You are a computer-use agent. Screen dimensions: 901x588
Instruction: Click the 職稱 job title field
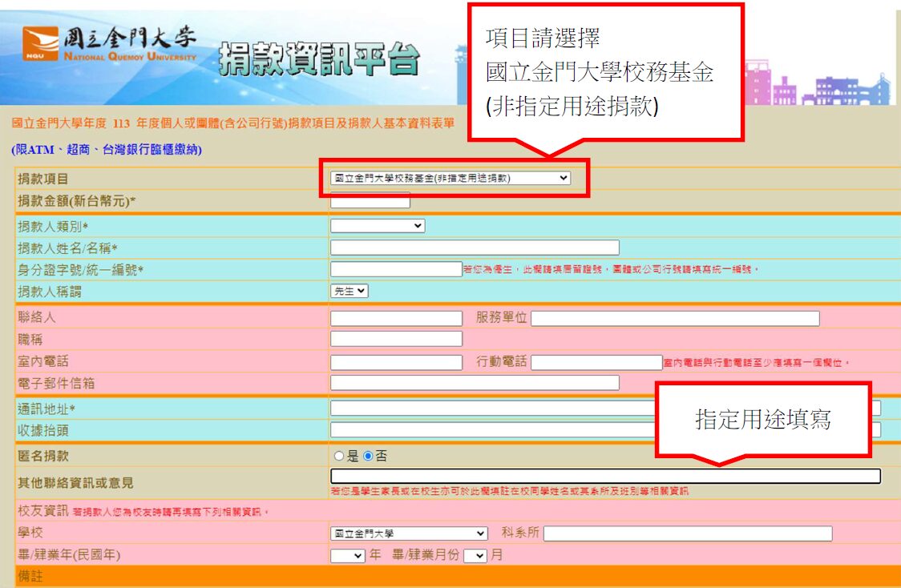[396, 340]
